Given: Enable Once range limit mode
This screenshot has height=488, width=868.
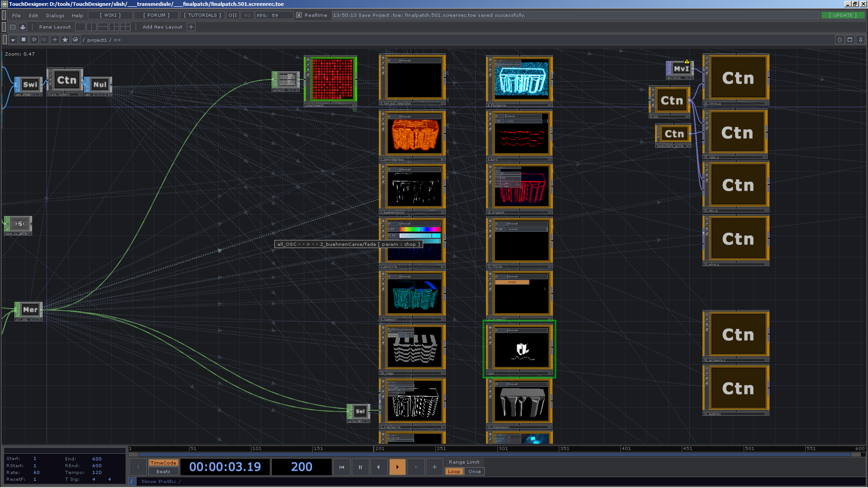Looking at the screenshot, I should pyautogui.click(x=474, y=472).
